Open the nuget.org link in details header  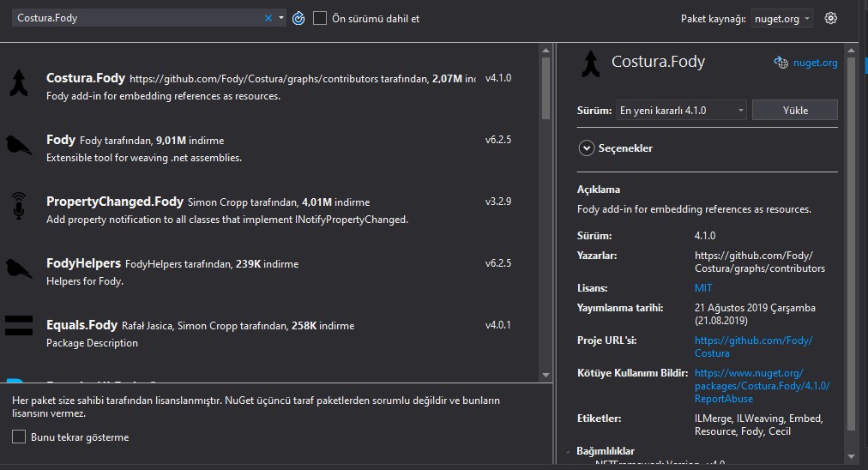point(815,63)
